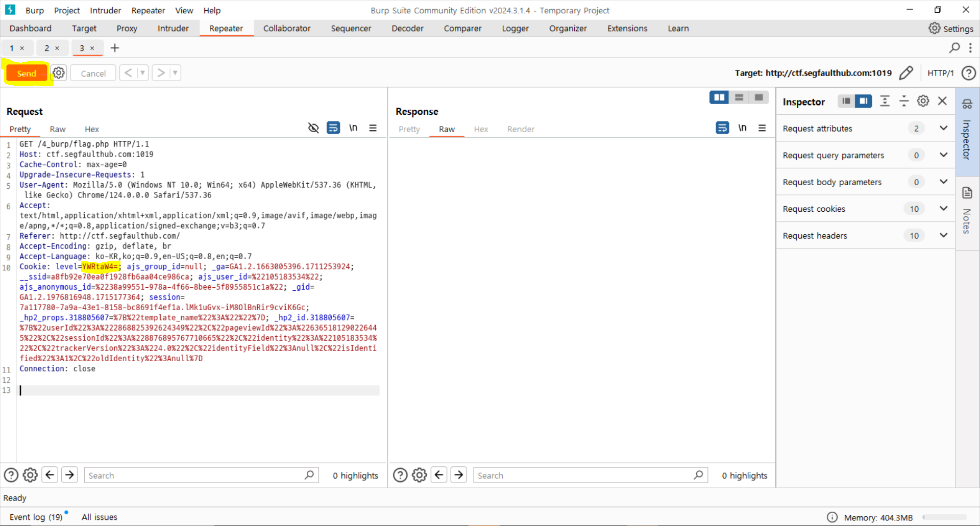Switch request view to Raw
Image resolution: width=980 pixels, height=526 pixels.
[x=58, y=129]
